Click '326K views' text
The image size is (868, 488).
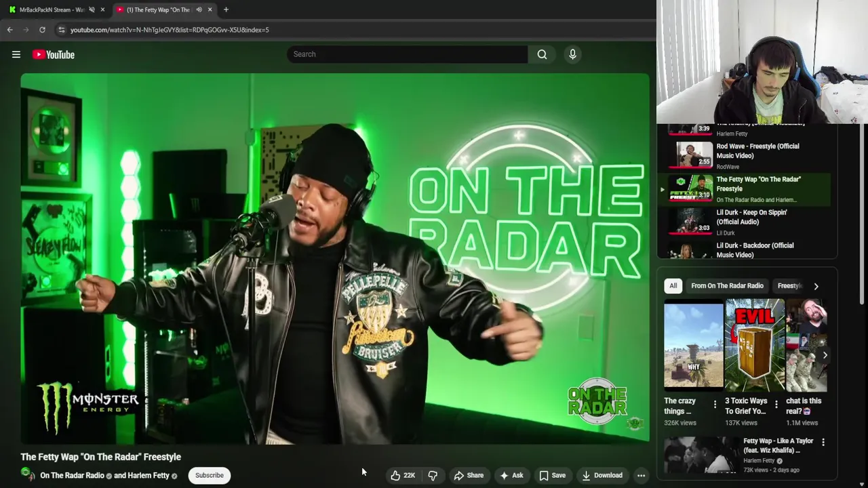pyautogui.click(x=680, y=423)
